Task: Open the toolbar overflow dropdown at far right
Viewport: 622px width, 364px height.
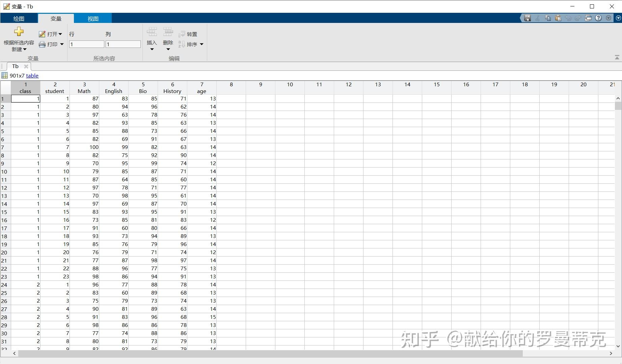Action: click(619, 18)
